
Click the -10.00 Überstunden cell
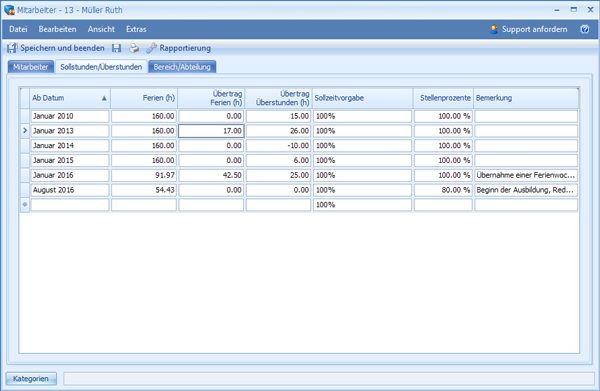[x=279, y=146]
